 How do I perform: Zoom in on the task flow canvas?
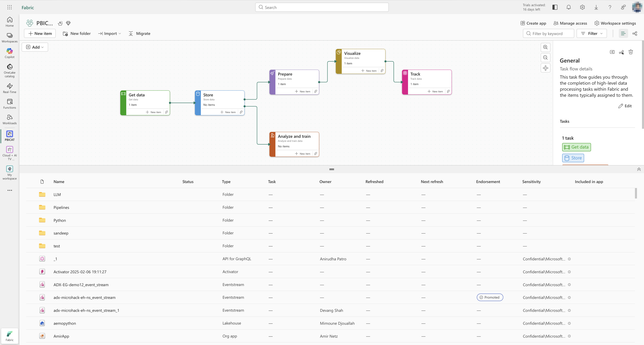click(x=545, y=47)
